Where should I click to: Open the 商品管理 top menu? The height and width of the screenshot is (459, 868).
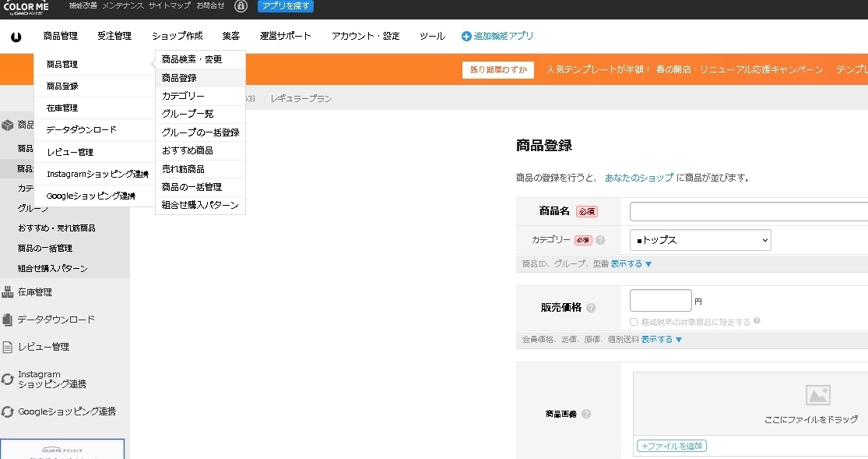[61, 36]
